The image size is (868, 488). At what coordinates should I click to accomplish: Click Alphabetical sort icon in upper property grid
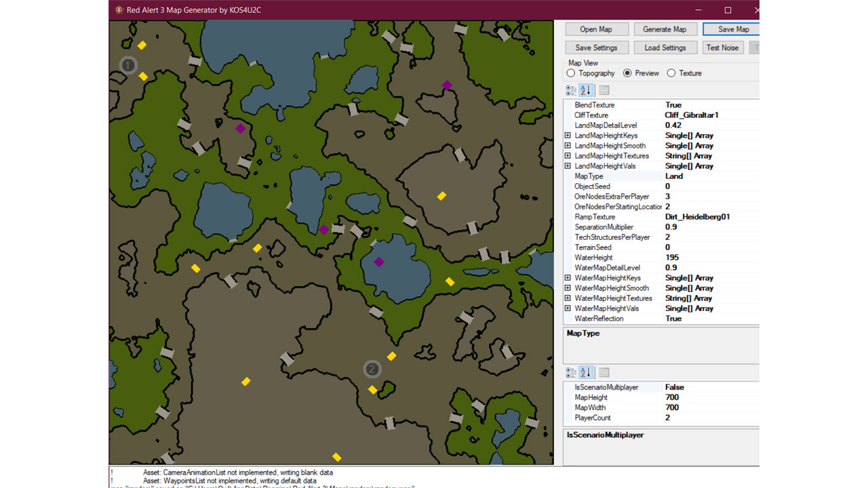pyautogui.click(x=587, y=90)
